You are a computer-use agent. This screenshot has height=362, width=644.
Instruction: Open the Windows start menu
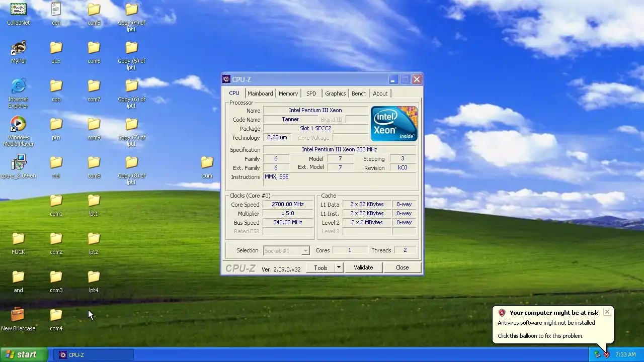[24, 354]
